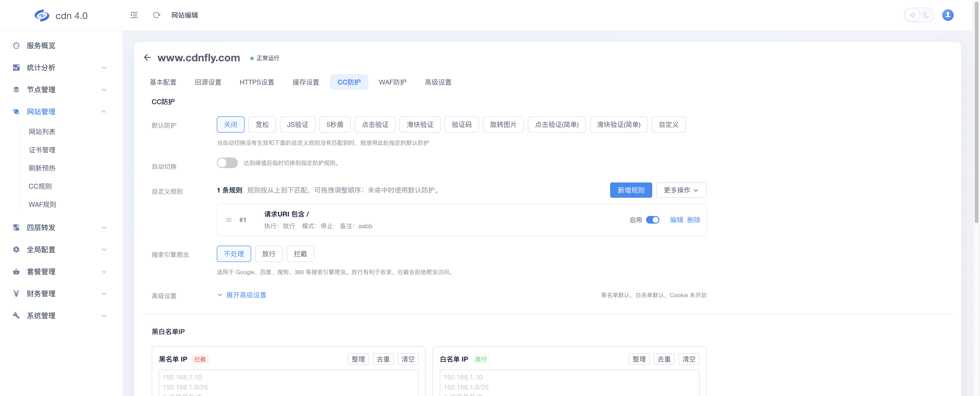Image resolution: width=980 pixels, height=396 pixels.
Task: Go back with the left arrow icon
Action: pos(148,57)
